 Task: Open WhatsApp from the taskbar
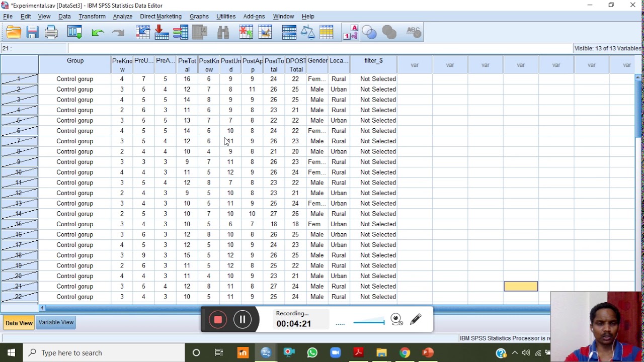(x=312, y=352)
